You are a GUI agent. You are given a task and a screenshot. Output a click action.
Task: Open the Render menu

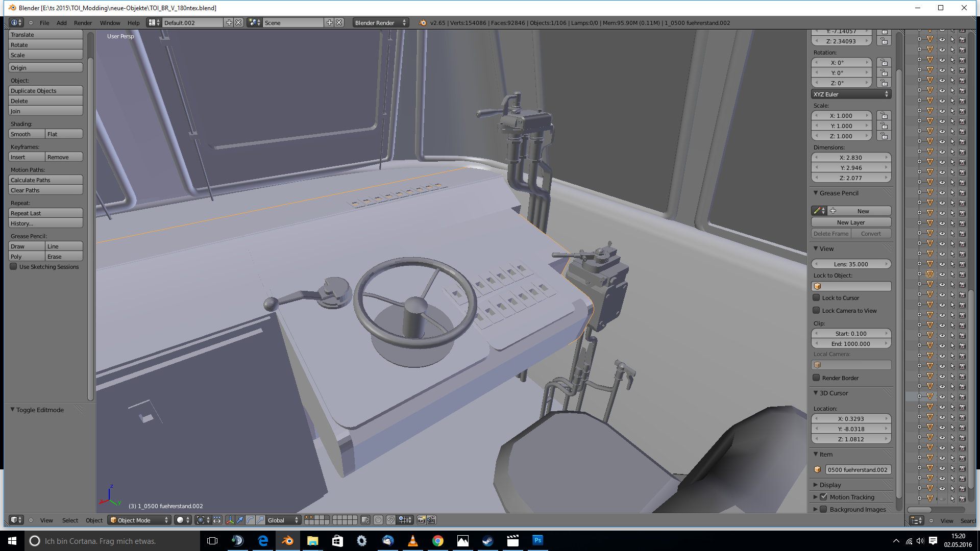coord(83,23)
